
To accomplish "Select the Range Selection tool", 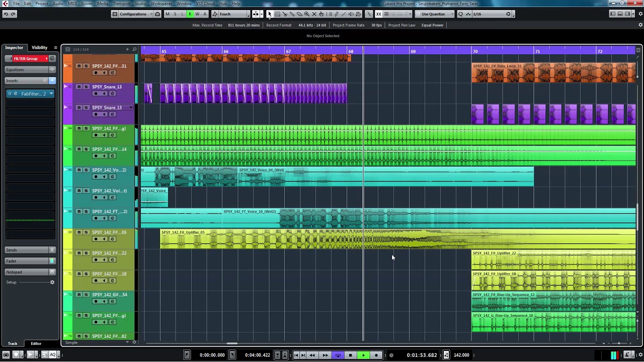I will (277, 14).
